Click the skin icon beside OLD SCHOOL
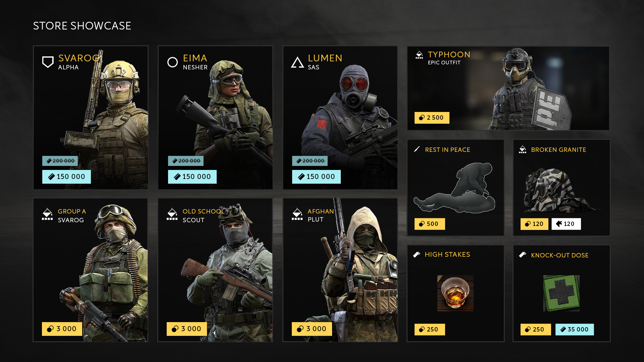The height and width of the screenshot is (362, 644). 172,214
